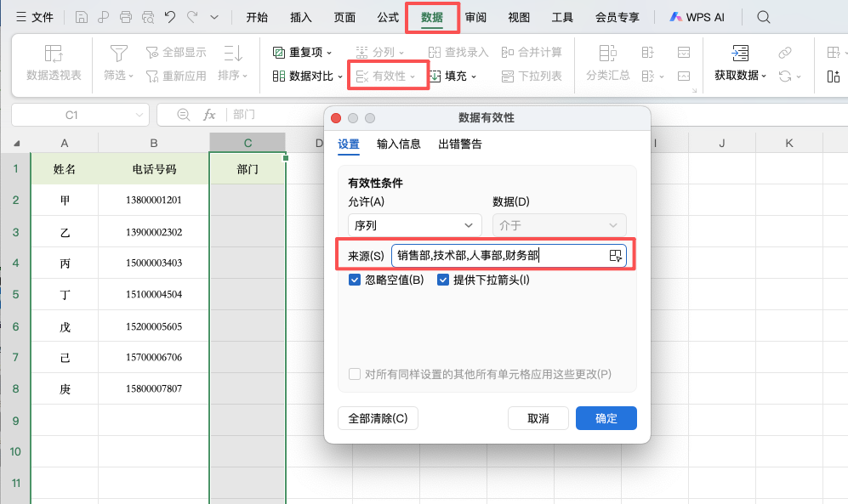Switch to the 公式 tab
The height and width of the screenshot is (504, 848).
(x=388, y=17)
